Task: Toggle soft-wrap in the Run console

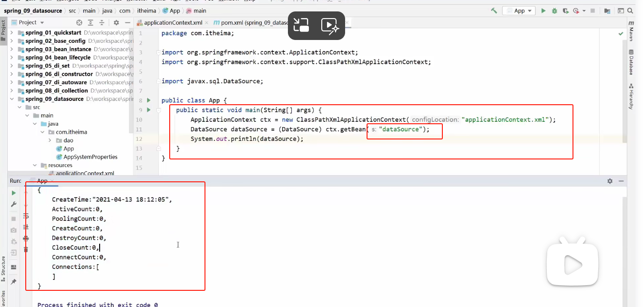Action: point(26,216)
